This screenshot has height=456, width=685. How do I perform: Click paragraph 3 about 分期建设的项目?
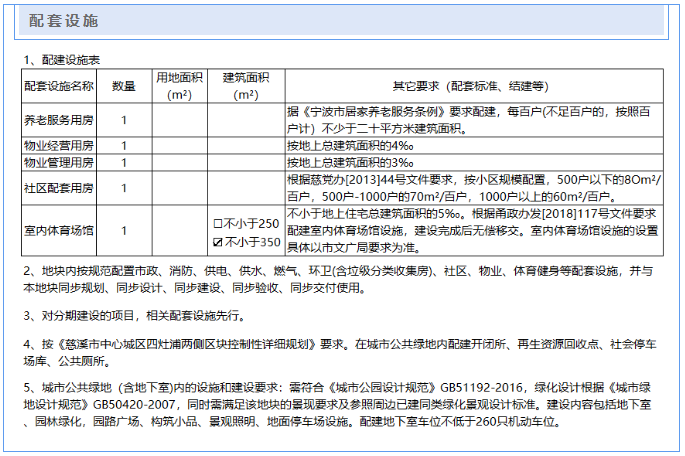click(134, 316)
